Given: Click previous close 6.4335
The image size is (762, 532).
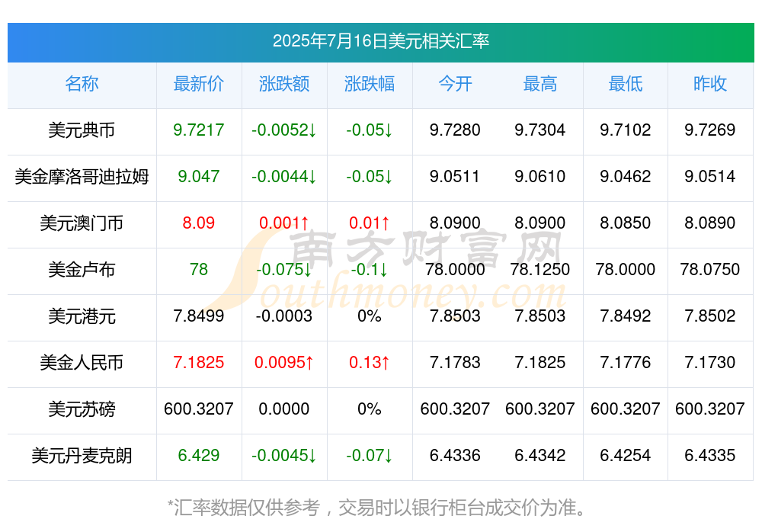Looking at the screenshot, I should tap(710, 455).
